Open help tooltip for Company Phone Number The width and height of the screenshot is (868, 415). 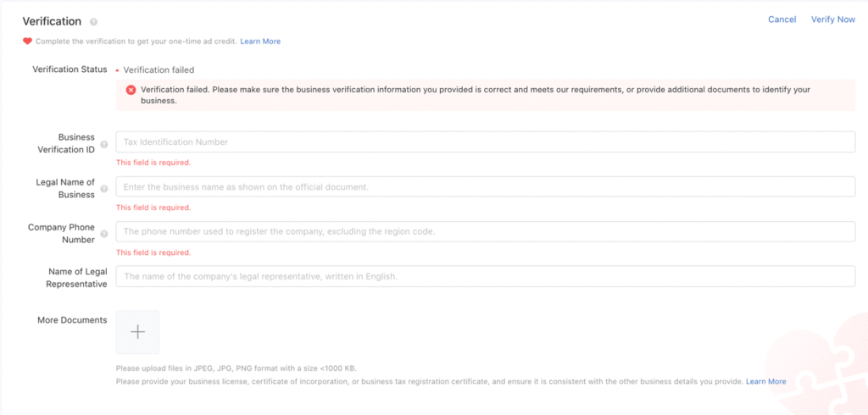[104, 234]
